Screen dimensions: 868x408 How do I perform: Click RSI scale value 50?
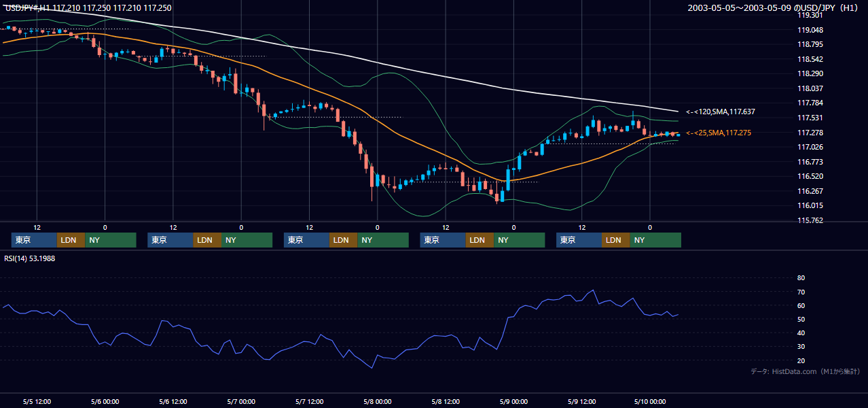click(801, 319)
